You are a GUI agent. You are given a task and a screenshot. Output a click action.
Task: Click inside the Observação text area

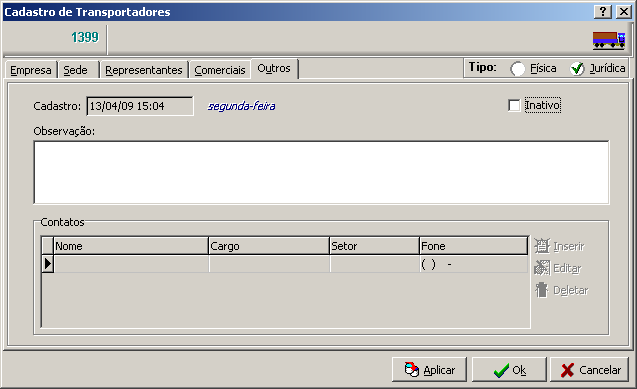pyautogui.click(x=321, y=172)
